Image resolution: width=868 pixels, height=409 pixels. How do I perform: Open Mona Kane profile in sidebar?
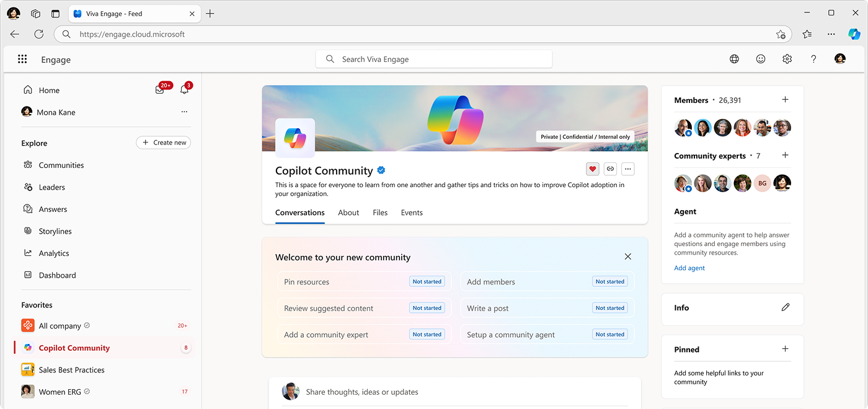(48, 112)
